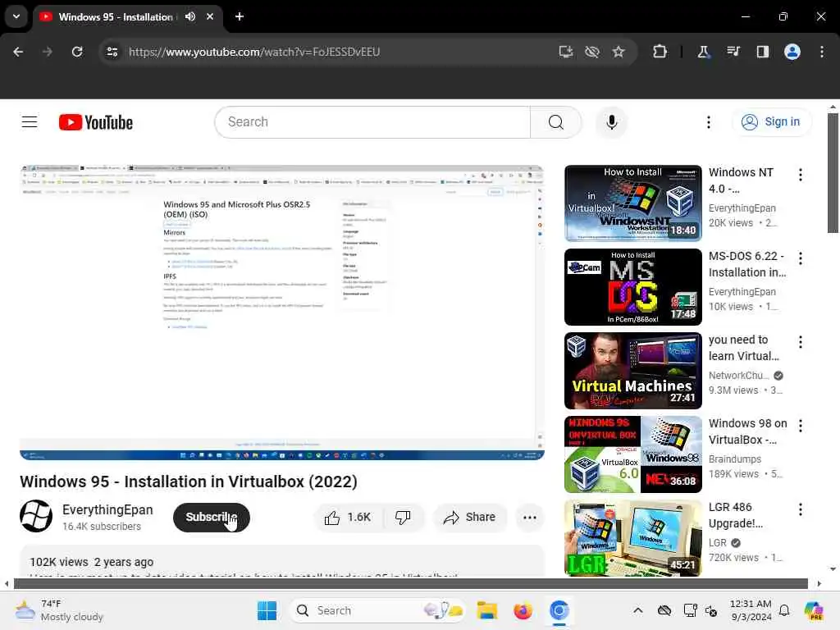
Task: Open the media controls icon in toolbar
Action: [x=733, y=52]
